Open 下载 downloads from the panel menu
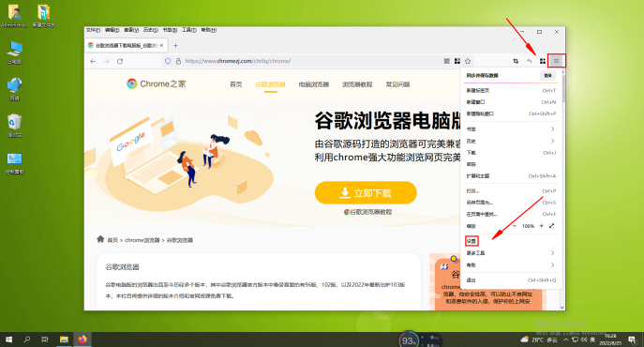The width and height of the screenshot is (644, 347). coord(511,153)
